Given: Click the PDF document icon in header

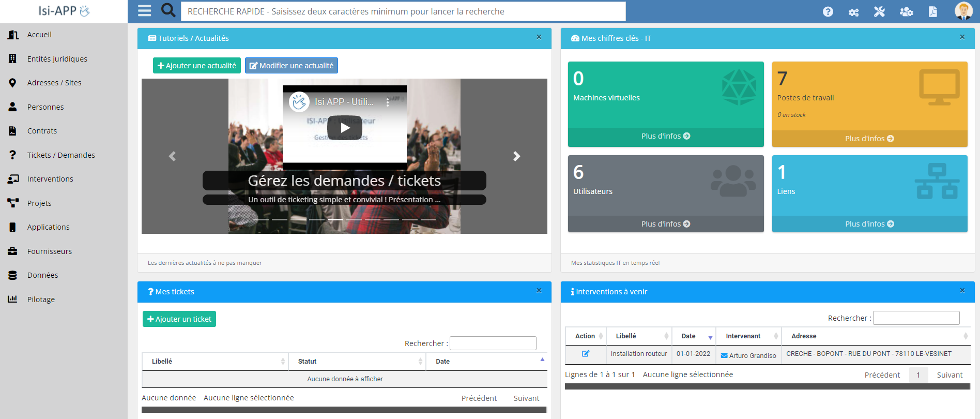Looking at the screenshot, I should tap(932, 12).
